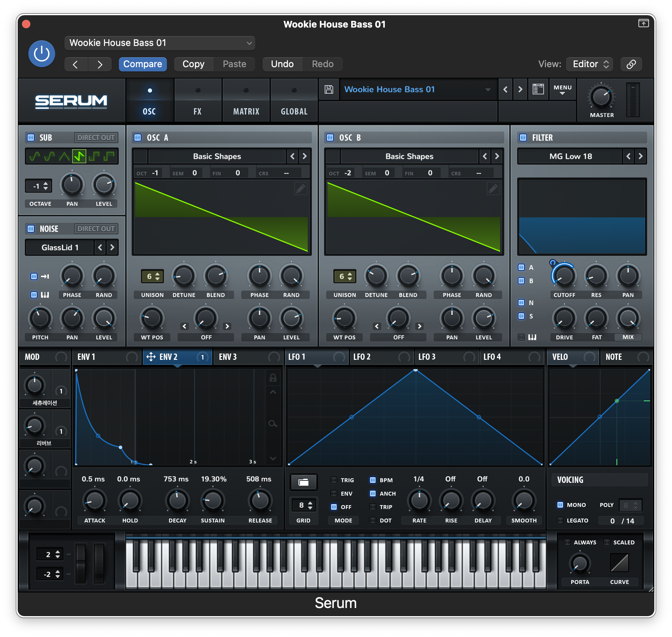The image size is (672, 637).
Task: Toggle OSC A enable checkbox
Action: [138, 138]
